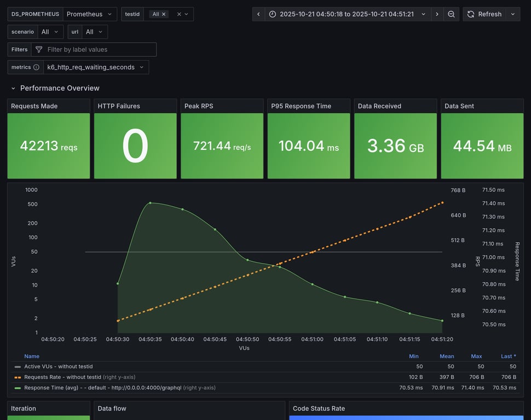This screenshot has height=420, width=531.
Task: Toggle Active VUs series in legend
Action: coord(57,366)
